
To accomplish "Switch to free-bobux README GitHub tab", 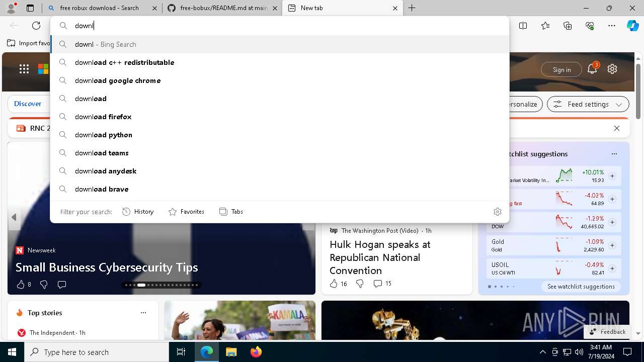I will pos(222,8).
